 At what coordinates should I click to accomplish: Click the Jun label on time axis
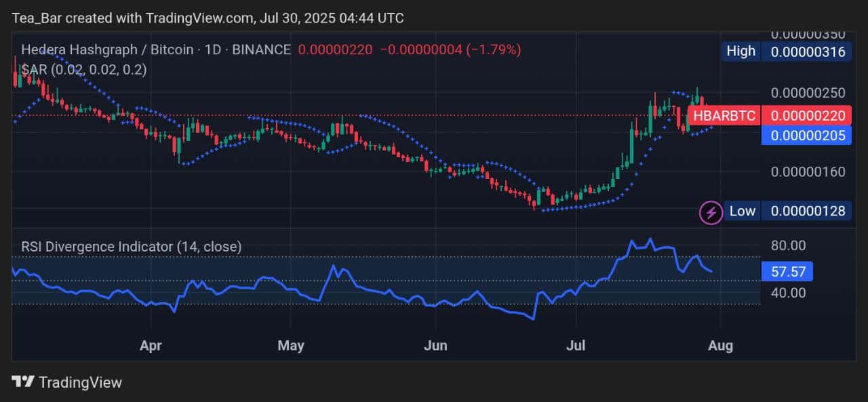pos(435,346)
